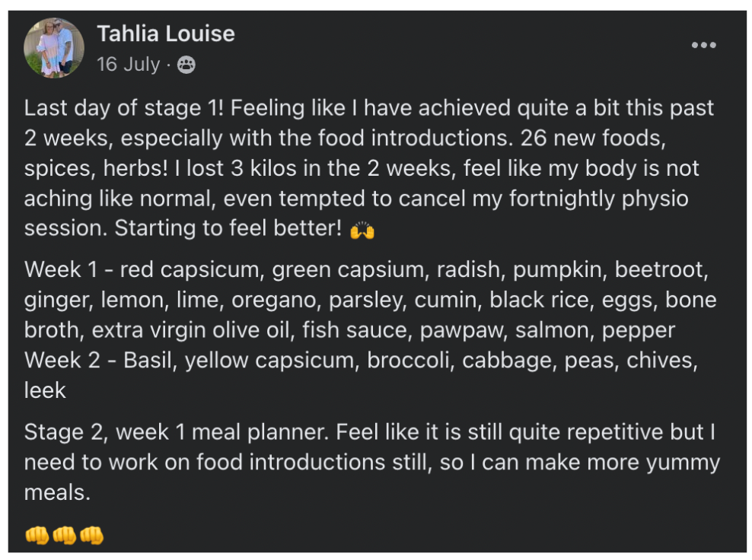Click the middle fist emoji
The height and width of the screenshot is (560, 752).
(x=64, y=536)
